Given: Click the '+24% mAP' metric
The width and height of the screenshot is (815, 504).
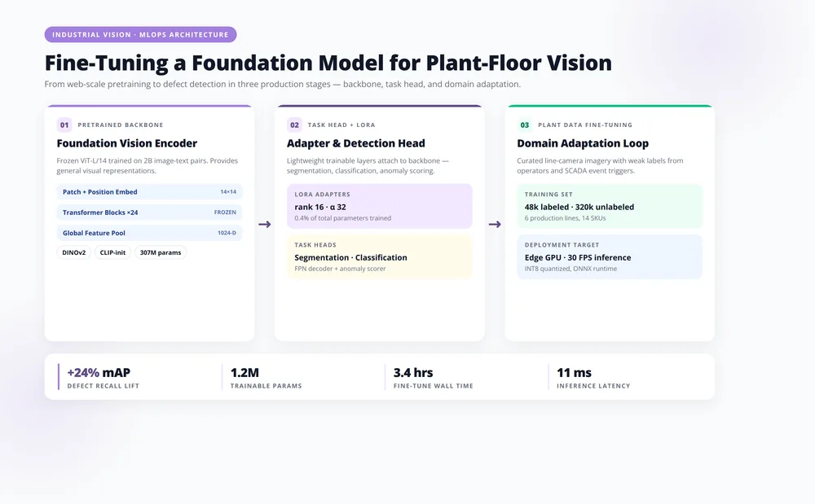Looking at the screenshot, I should [99, 373].
